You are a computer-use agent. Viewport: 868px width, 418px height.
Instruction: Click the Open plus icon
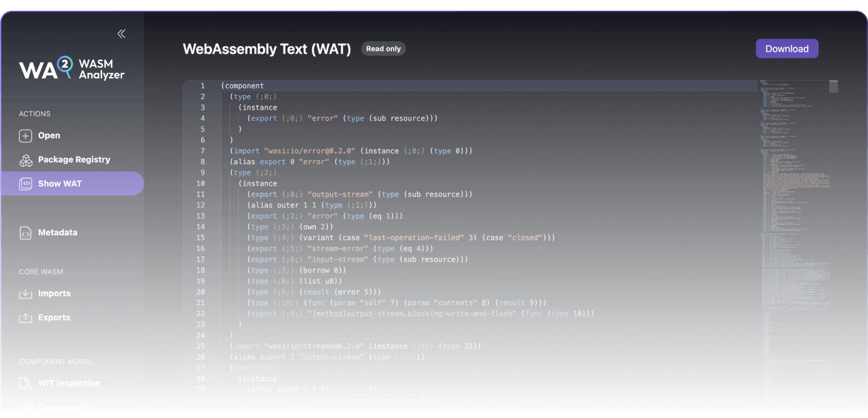click(x=26, y=136)
